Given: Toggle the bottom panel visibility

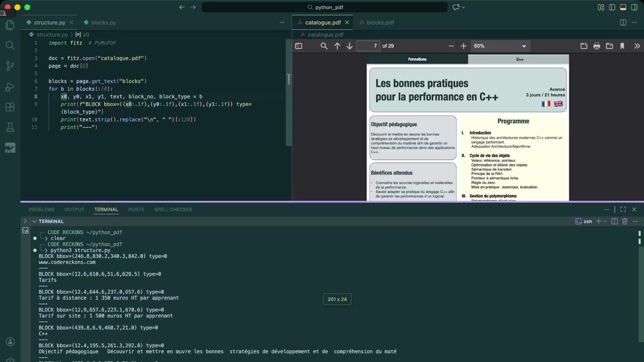Looking at the screenshot, I should [623, 7].
